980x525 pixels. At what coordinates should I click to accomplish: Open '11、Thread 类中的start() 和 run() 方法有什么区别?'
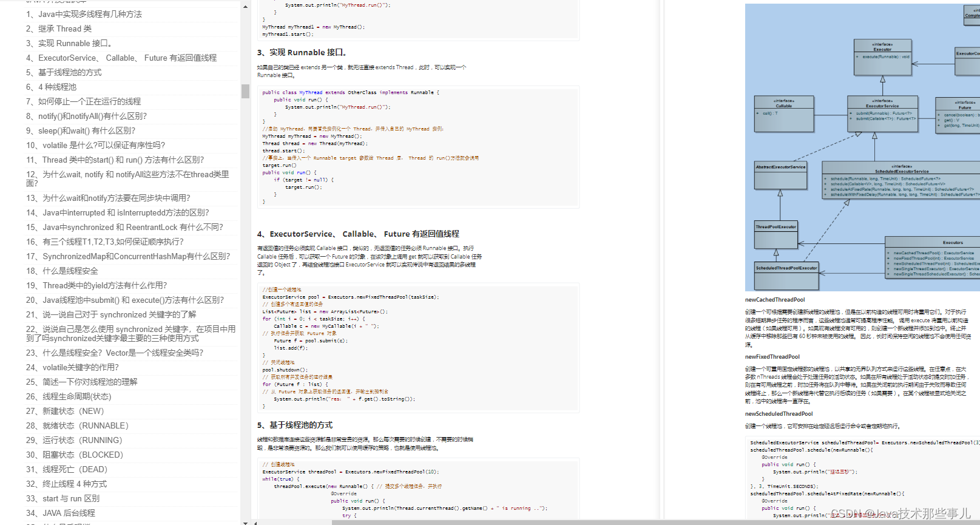[x=115, y=160]
